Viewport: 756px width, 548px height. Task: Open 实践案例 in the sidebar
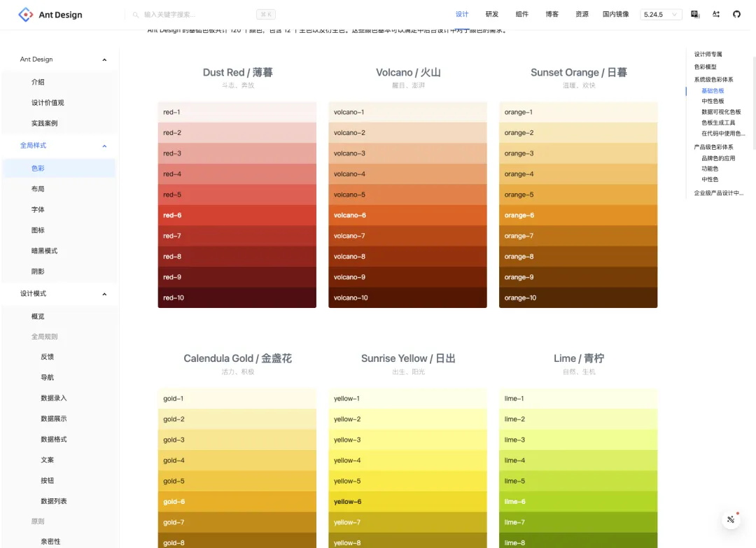pyautogui.click(x=59, y=123)
